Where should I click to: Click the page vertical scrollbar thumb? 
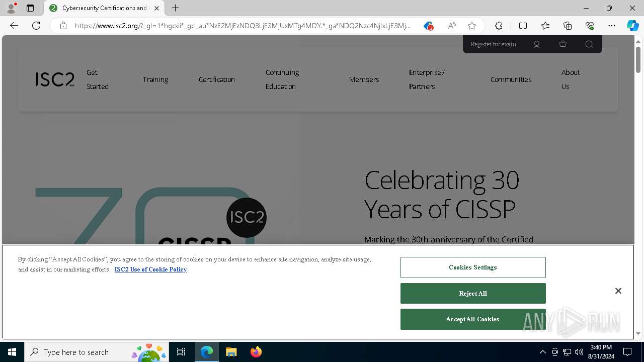pos(638,59)
